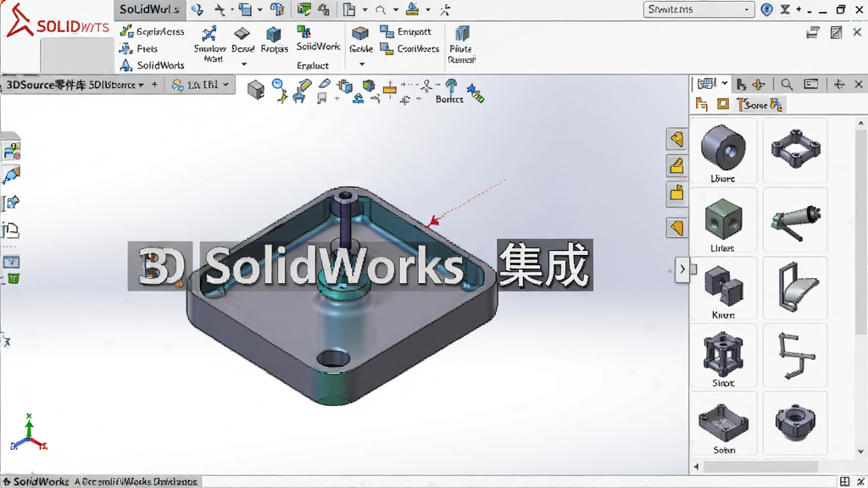
Task: Click the eraser-shaped icon in the view toolbar
Action: point(325,84)
